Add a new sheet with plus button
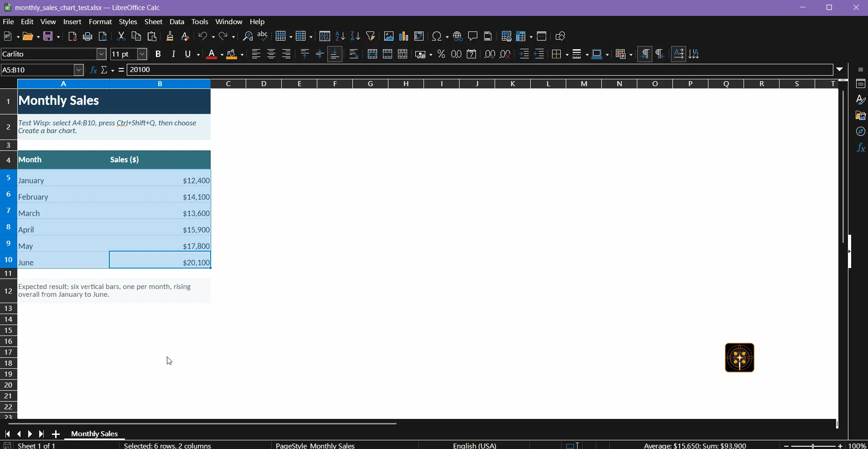The width and height of the screenshot is (868, 449). pos(56,434)
